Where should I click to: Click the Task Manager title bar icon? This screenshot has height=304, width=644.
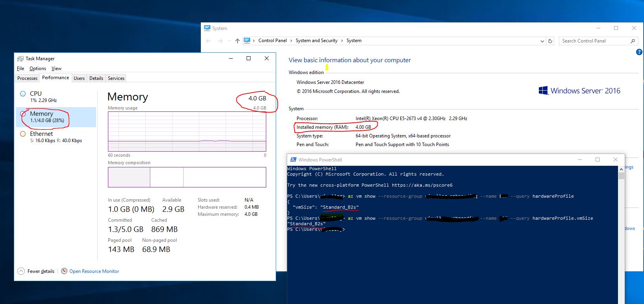click(20, 59)
